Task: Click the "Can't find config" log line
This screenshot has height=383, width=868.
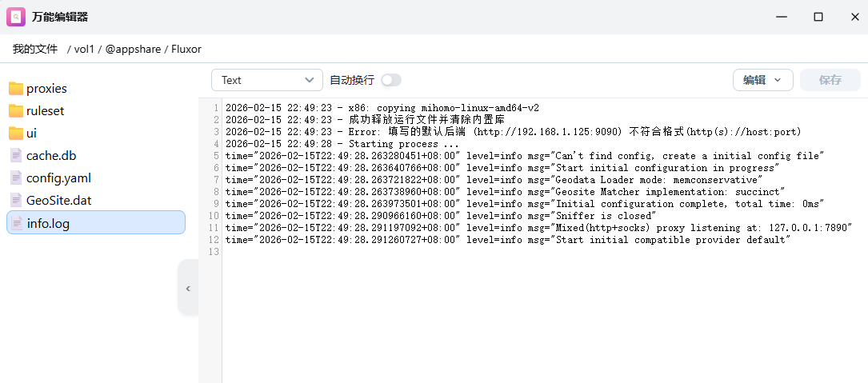Action: tap(525, 156)
